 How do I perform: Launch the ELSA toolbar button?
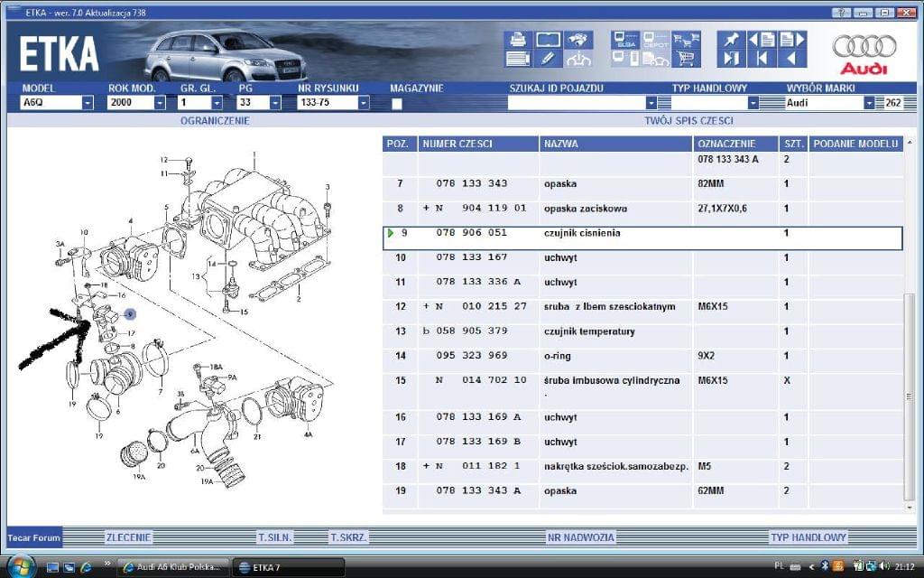tap(625, 40)
